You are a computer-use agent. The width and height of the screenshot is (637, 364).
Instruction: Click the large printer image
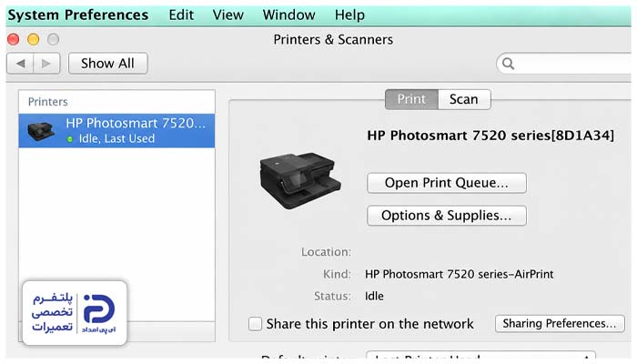tap(300, 180)
